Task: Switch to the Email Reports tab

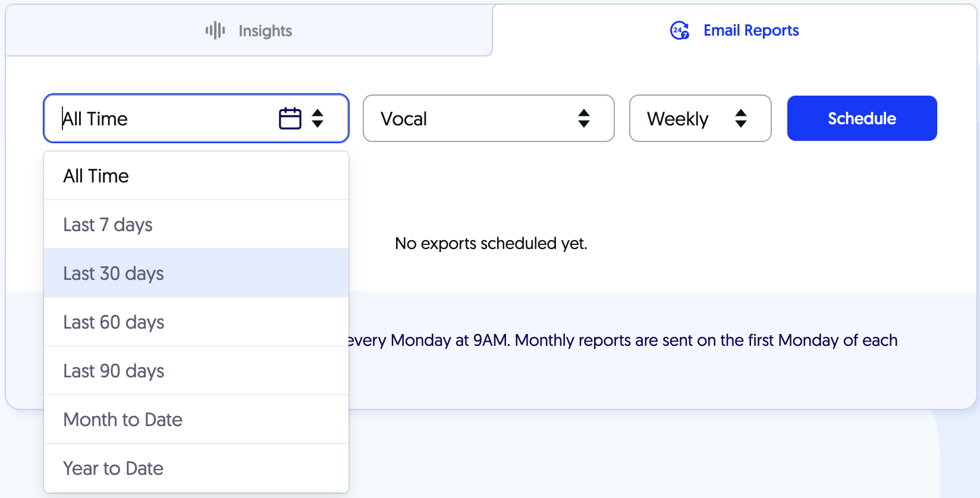Action: 734,30
